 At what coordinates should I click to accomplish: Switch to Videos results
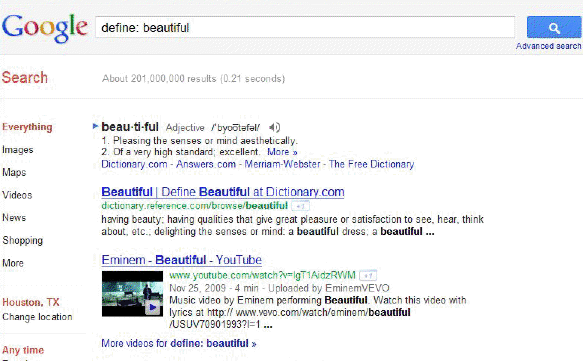click(x=17, y=195)
